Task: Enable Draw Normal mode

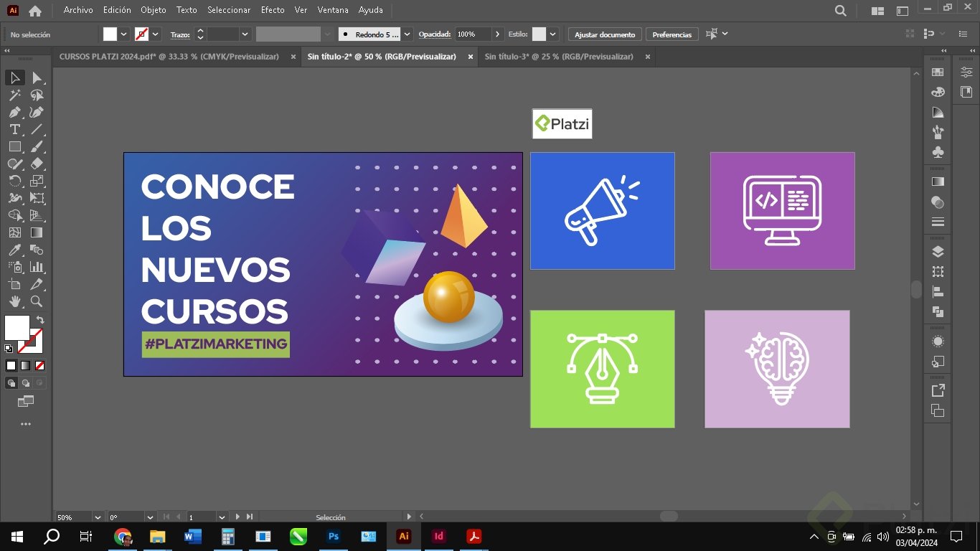Action: pos(11,383)
